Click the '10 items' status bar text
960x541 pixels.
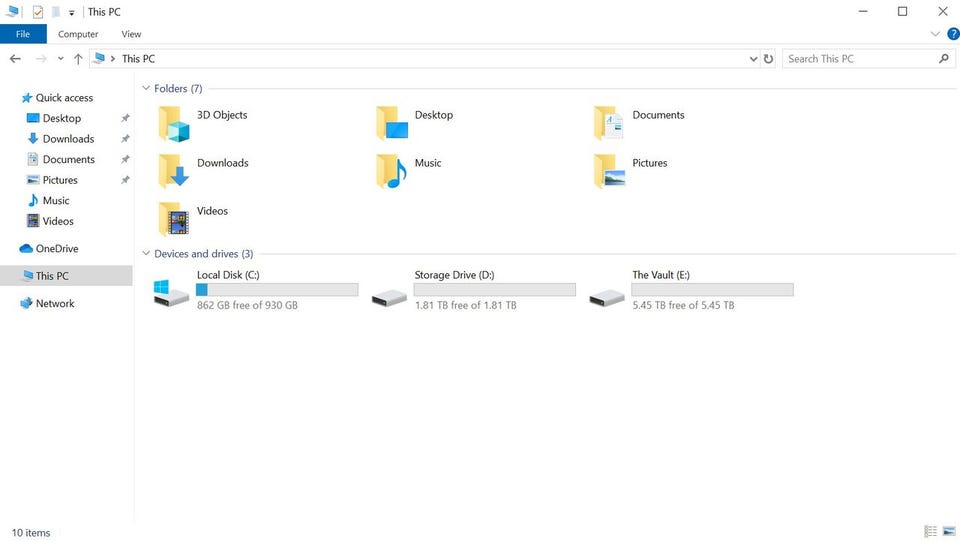point(31,532)
